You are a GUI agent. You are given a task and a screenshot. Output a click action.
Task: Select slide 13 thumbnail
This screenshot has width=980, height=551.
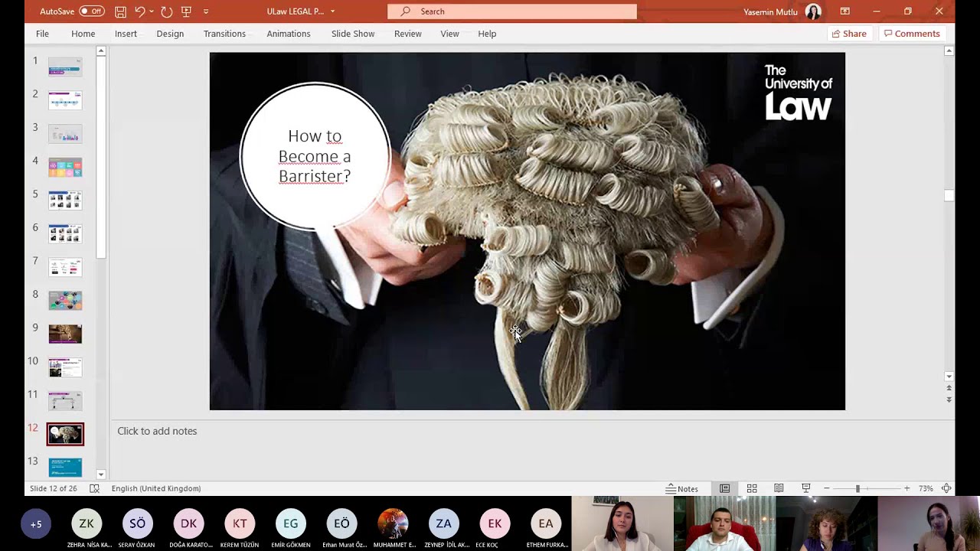tap(65, 467)
